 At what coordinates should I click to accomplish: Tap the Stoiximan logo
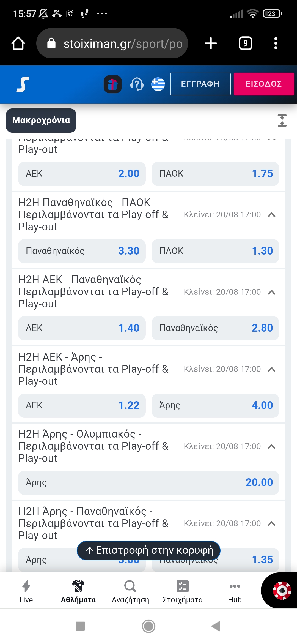pos(23,84)
